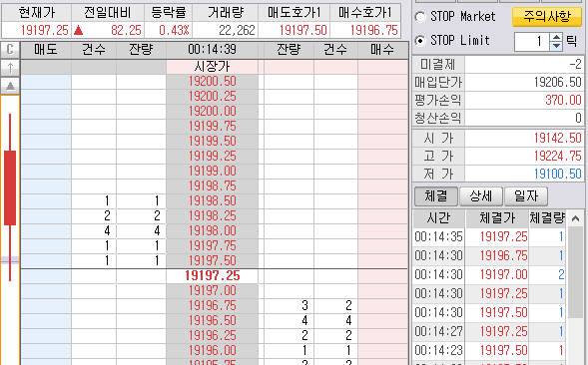Open the 주의사항 notice button
The width and height of the screenshot is (588, 365).
click(547, 17)
